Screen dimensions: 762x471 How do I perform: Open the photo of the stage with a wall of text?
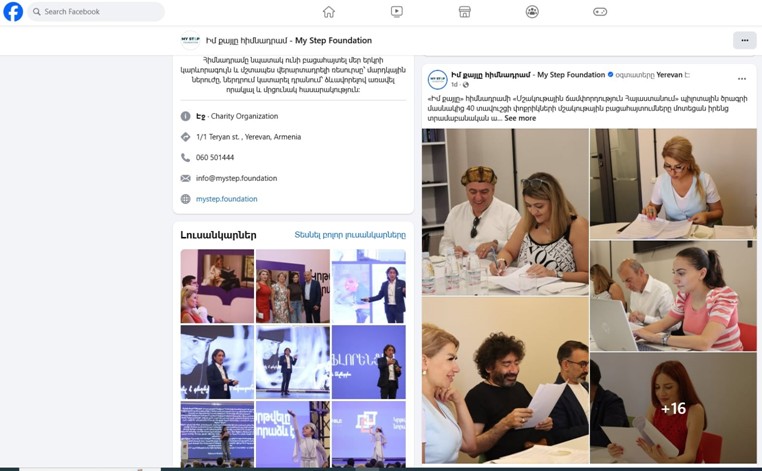click(217, 434)
